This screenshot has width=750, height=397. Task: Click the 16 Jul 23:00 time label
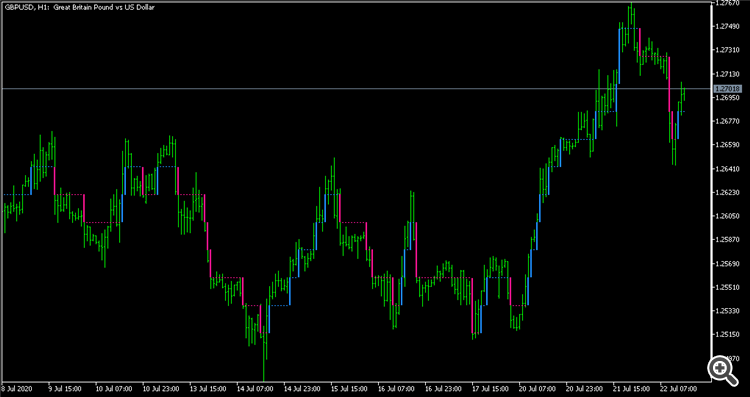tap(442, 388)
